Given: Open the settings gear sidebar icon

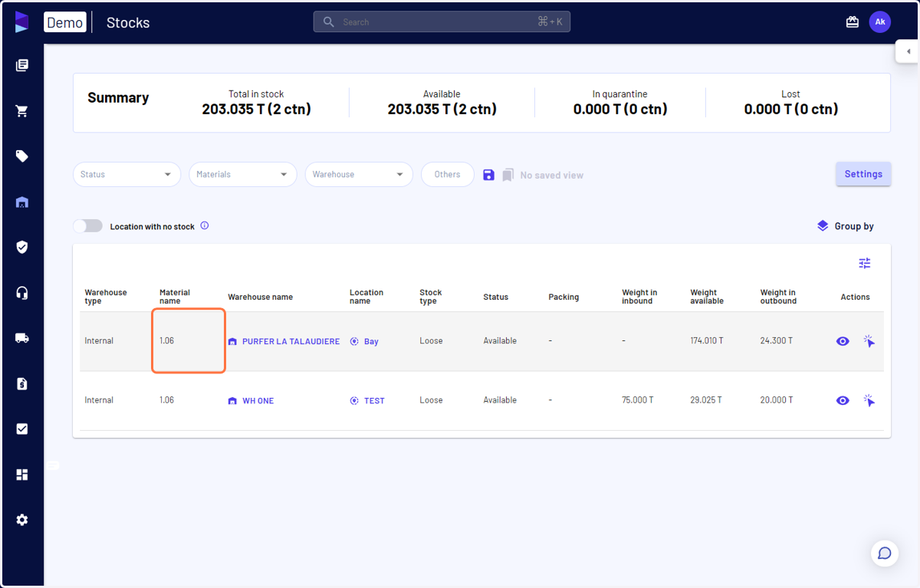Looking at the screenshot, I should coord(22,520).
